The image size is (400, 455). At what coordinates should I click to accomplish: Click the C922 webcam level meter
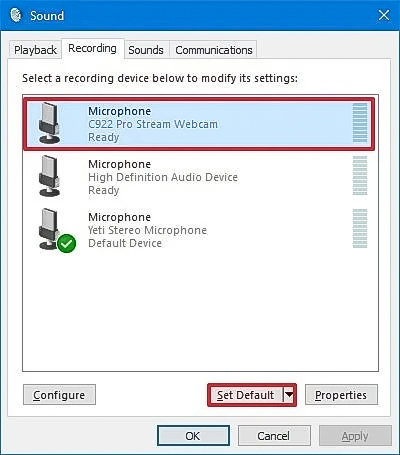(x=360, y=123)
